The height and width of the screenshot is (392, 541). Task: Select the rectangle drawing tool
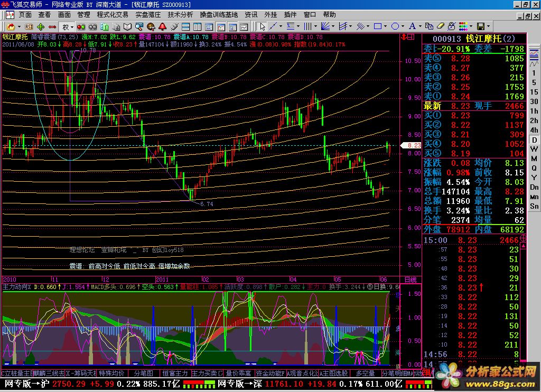(x=378, y=26)
